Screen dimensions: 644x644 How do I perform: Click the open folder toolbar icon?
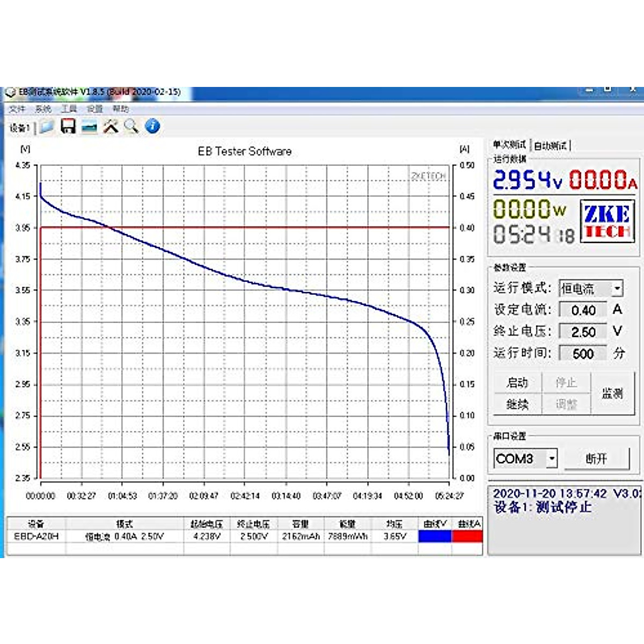point(47,127)
